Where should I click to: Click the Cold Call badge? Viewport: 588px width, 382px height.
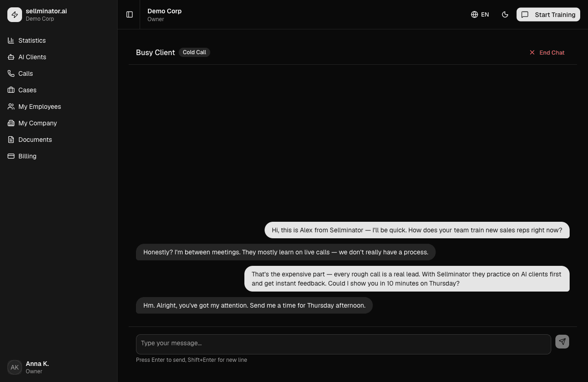(x=194, y=52)
